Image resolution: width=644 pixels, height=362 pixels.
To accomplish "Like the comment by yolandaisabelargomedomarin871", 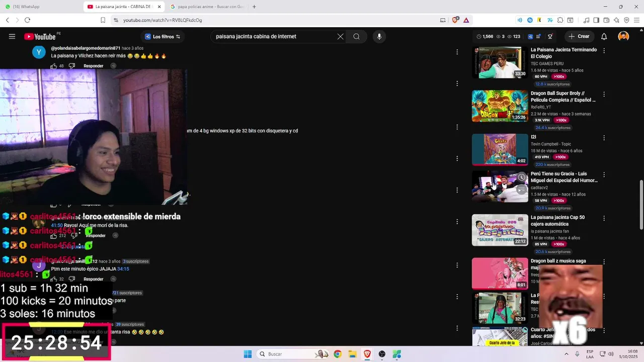I will coord(54,66).
